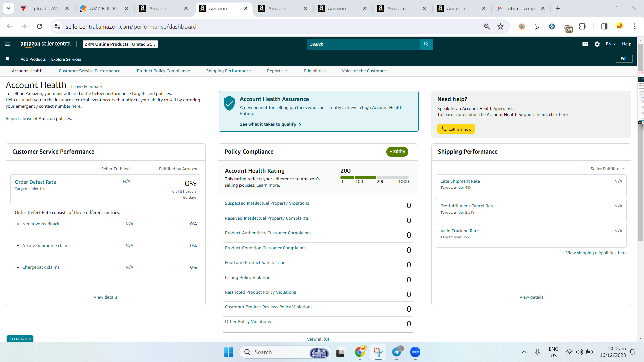Screen dimensions: 644x362
Task: Open the EN language dropdown
Action: [611, 44]
